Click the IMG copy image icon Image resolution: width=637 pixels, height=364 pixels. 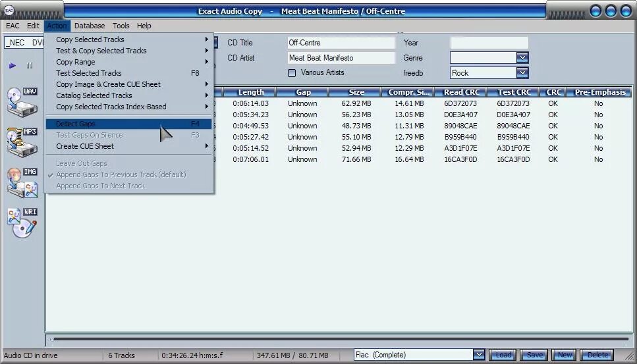click(x=22, y=182)
